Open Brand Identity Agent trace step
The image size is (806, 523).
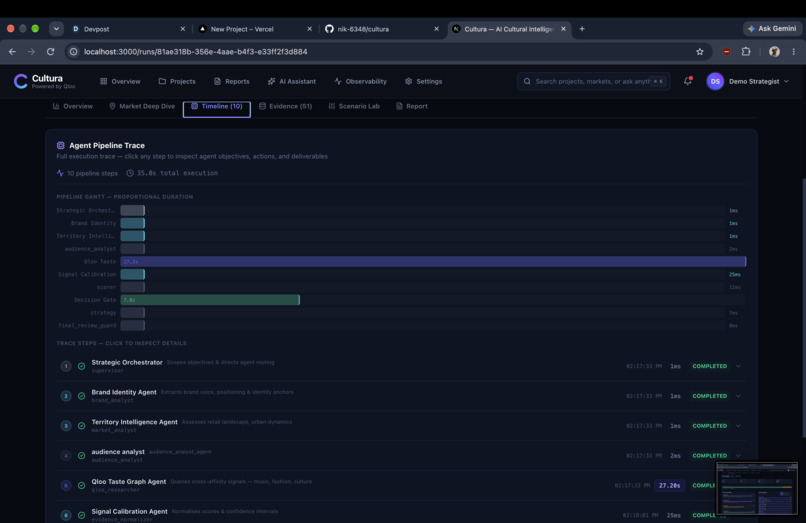(x=401, y=396)
